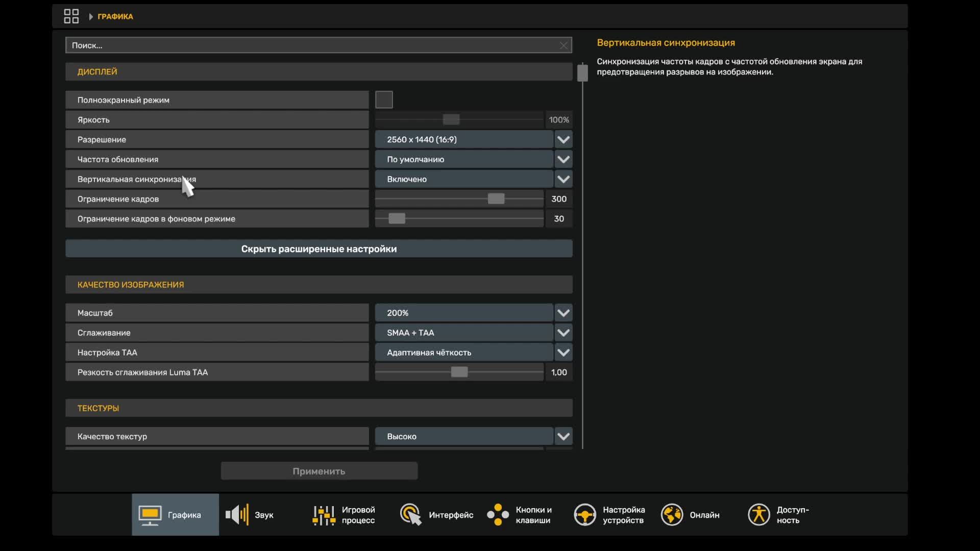The height and width of the screenshot is (551, 980).
Task: Expand the Разрешение dropdown arrow
Action: tap(563, 139)
